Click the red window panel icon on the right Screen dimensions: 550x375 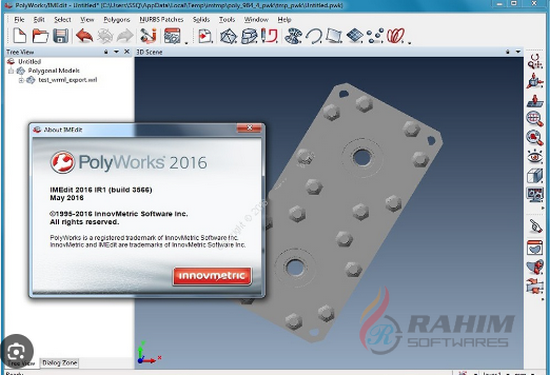(535, 248)
